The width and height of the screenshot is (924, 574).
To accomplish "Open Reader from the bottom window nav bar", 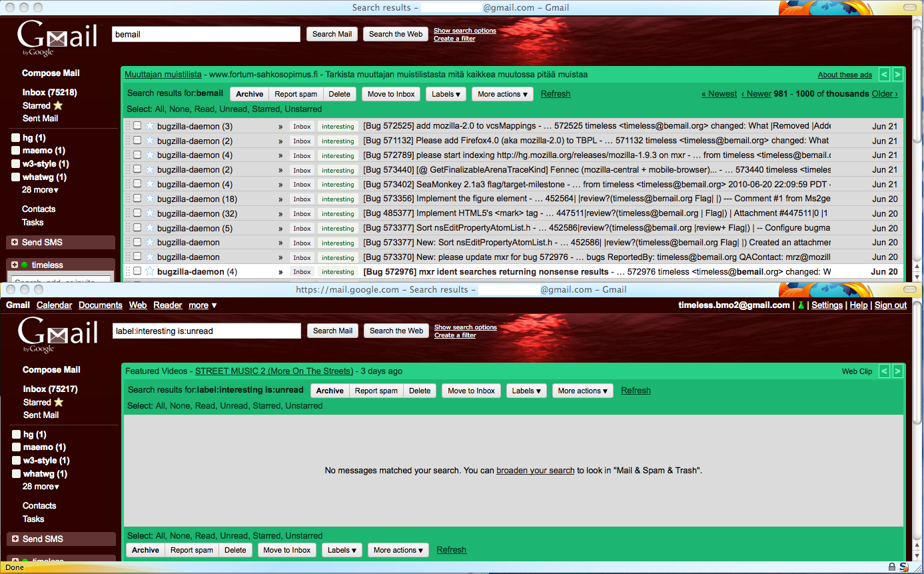I will 168,305.
